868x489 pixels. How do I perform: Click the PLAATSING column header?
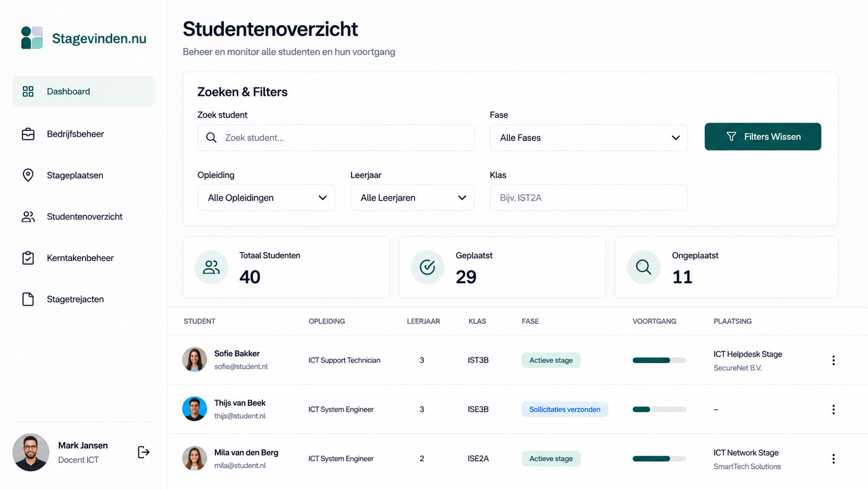pyautogui.click(x=733, y=321)
